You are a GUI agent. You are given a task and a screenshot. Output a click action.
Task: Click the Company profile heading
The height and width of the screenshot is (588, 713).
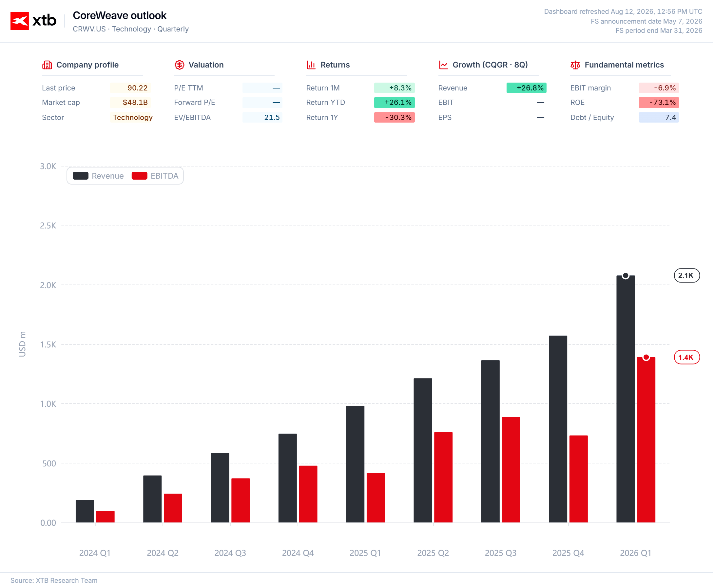tap(87, 65)
